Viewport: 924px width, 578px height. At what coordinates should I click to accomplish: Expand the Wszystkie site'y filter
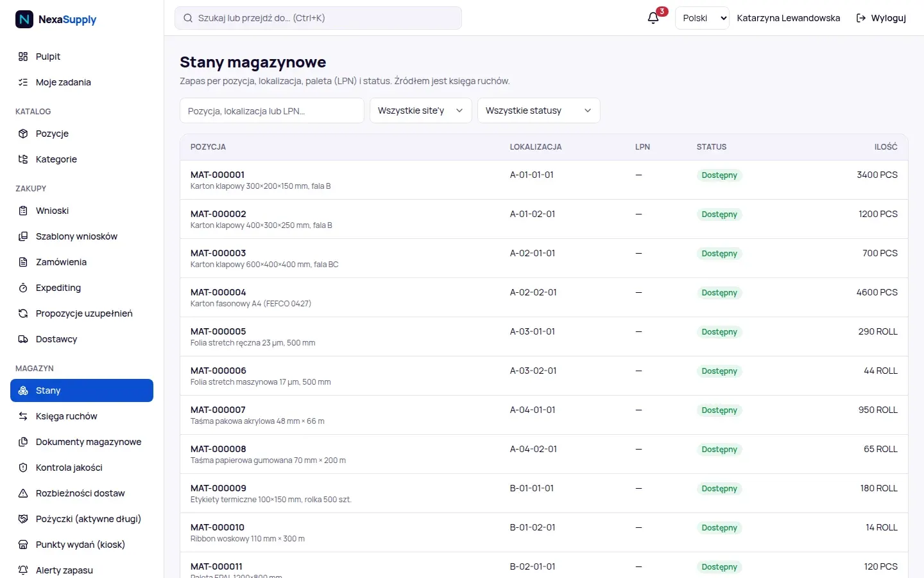421,110
